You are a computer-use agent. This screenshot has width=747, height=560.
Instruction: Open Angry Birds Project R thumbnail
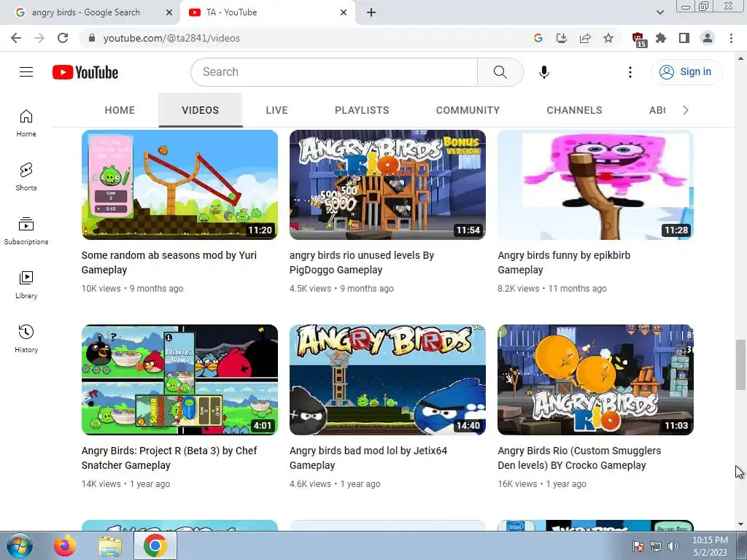[179, 379]
